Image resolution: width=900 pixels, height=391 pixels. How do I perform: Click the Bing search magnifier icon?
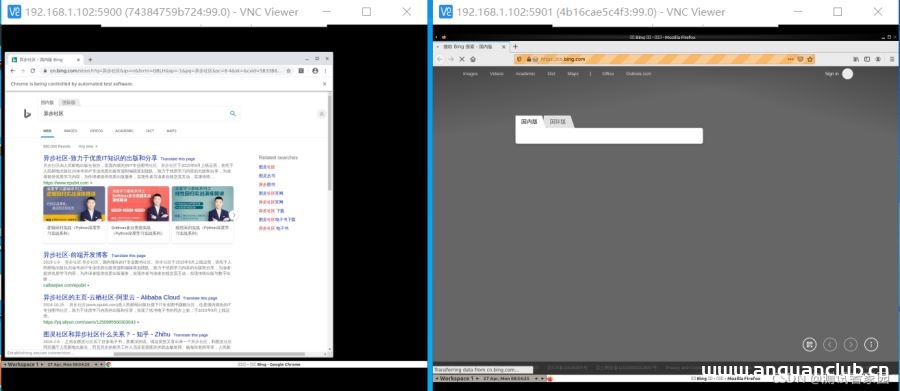coord(232,114)
